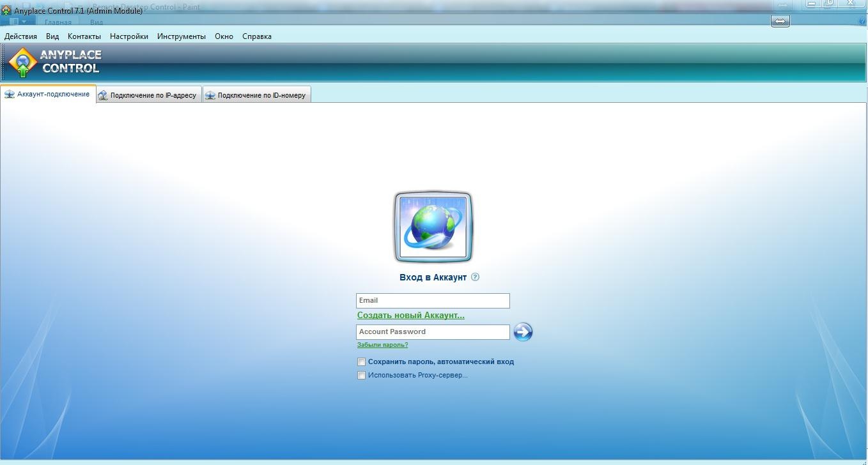Click the Аккаунт-подключение tab icon
This screenshot has height=465, width=868.
[x=9, y=94]
